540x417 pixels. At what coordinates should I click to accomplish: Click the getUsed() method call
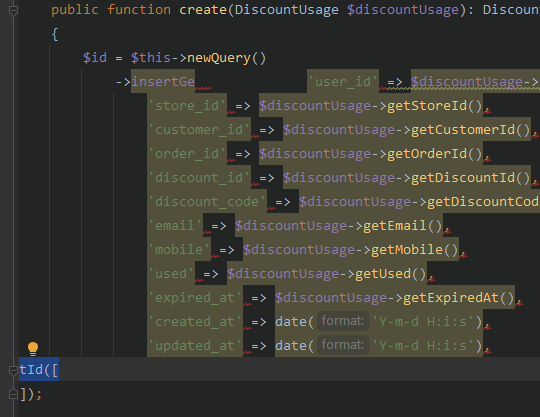[x=391, y=274]
